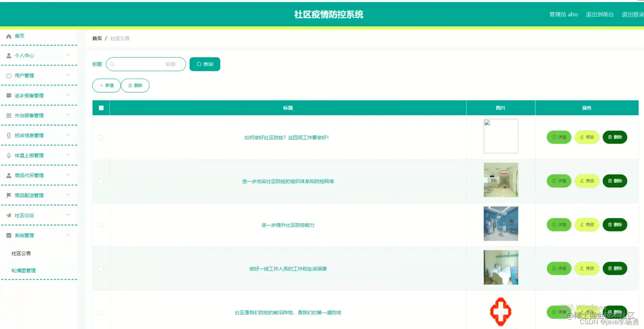Click the paper plane icon next to 社区论坛
This screenshot has width=644, height=329.
[9, 216]
